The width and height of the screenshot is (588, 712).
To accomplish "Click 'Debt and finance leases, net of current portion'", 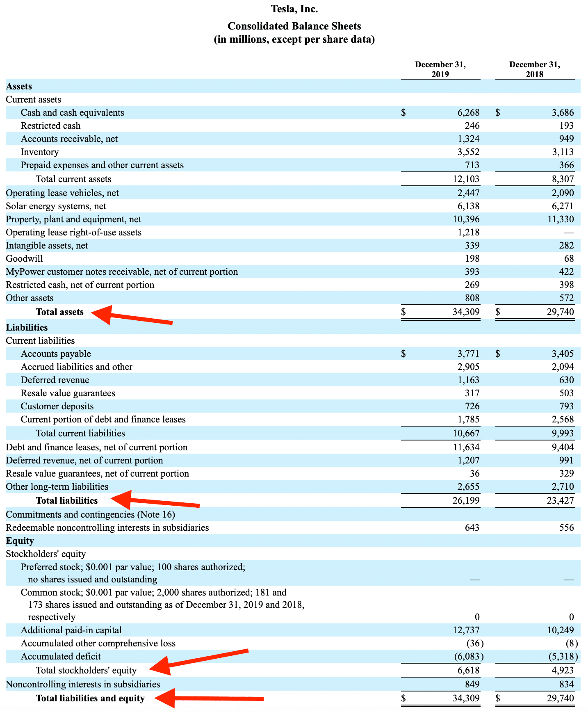I will coord(97,447).
